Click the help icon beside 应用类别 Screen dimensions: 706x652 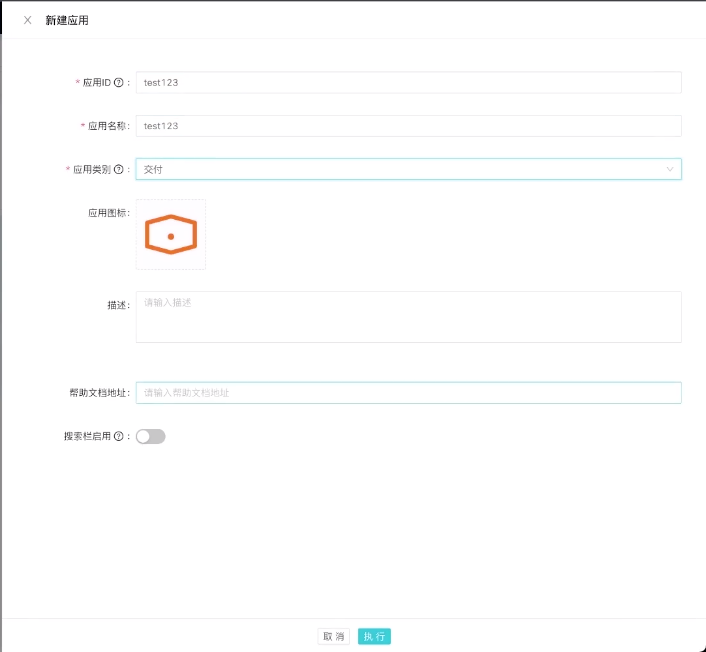tap(119, 170)
